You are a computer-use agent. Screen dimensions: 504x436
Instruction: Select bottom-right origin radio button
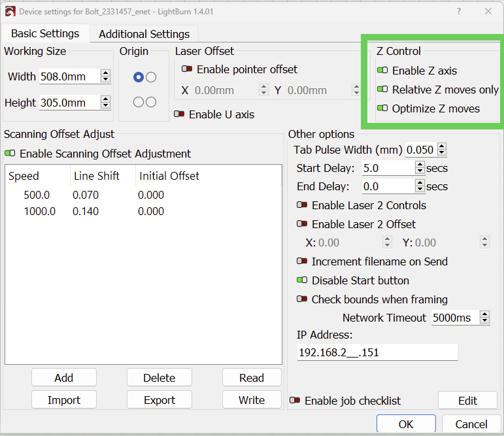coord(151,102)
